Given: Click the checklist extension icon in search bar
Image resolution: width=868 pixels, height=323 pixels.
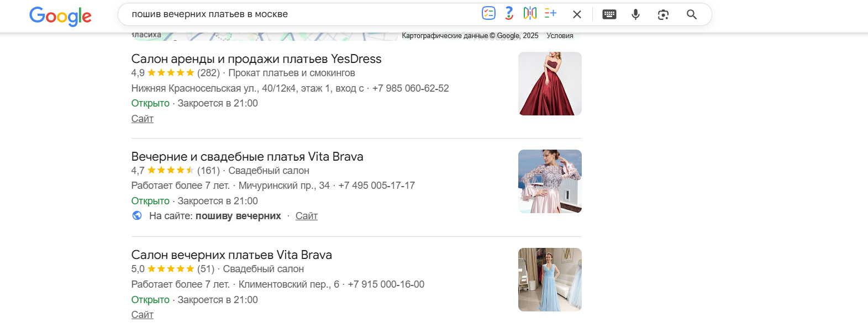Looking at the screenshot, I should [488, 14].
